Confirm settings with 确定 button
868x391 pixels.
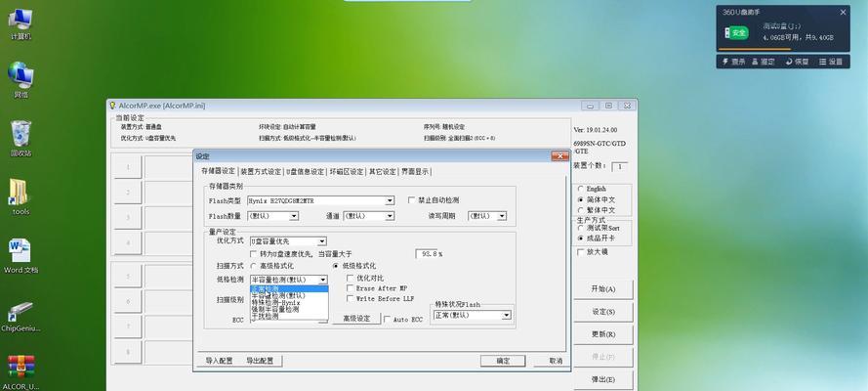pyautogui.click(x=503, y=361)
